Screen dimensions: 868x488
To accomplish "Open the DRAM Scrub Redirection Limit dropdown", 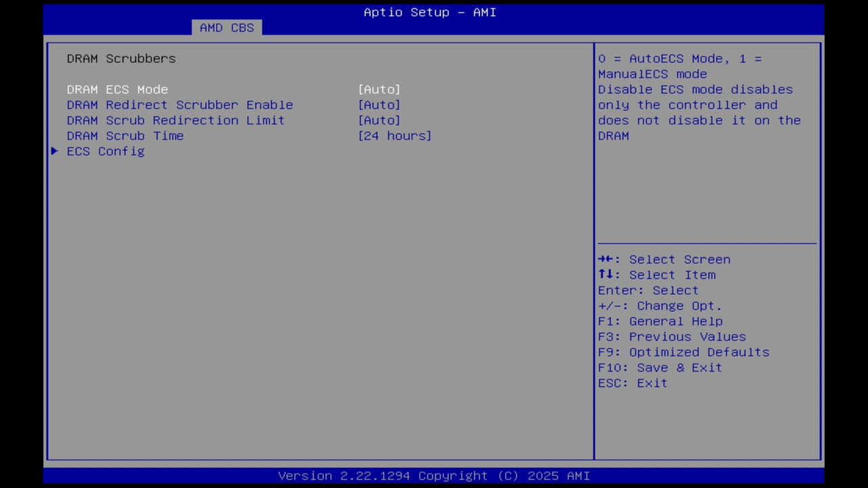I will point(379,120).
